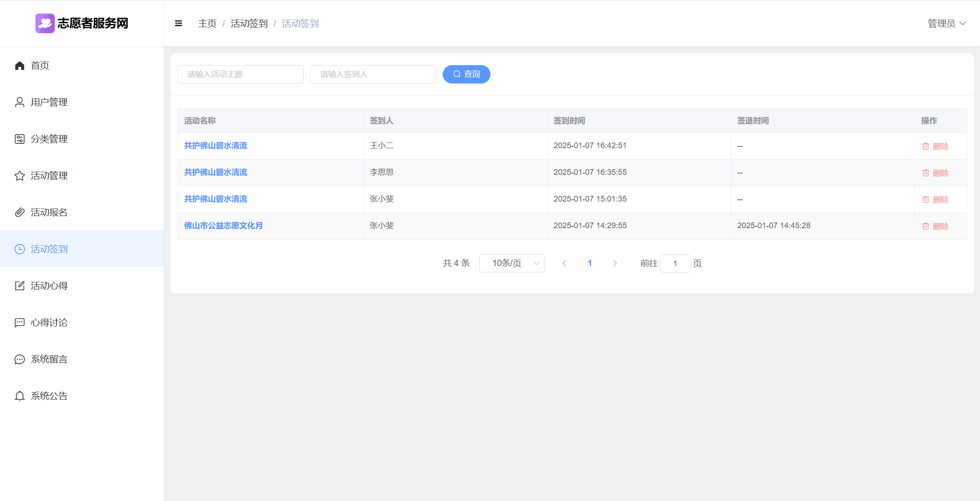Image resolution: width=980 pixels, height=501 pixels.
Task: Click the user icon for 用户管理
Action: pyautogui.click(x=20, y=102)
